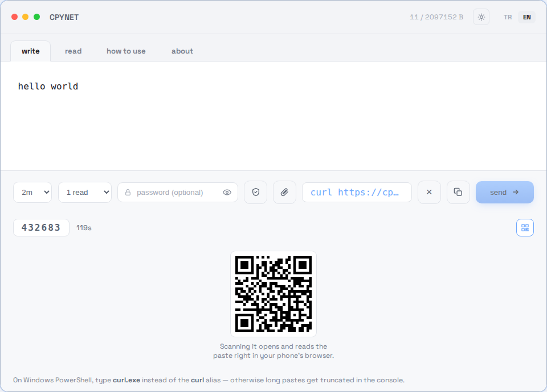This screenshot has width=547, height=392.
Task: Copy the curl command via copy icon
Action: pos(458,192)
